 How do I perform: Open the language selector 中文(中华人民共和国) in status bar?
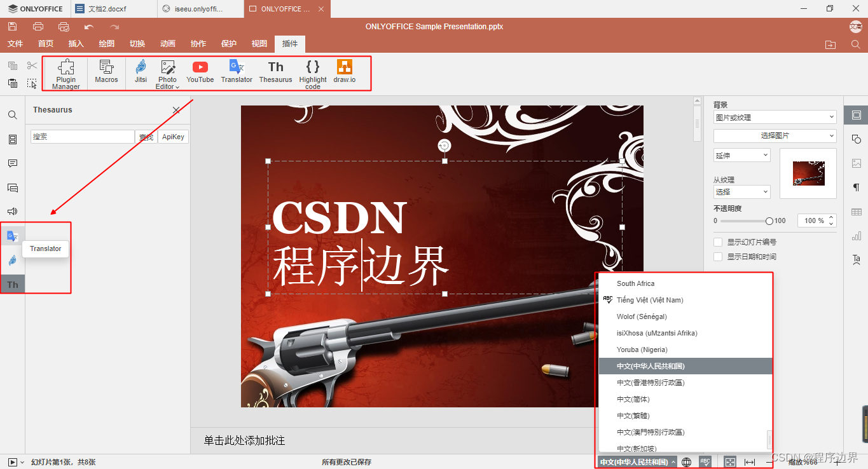(x=638, y=462)
